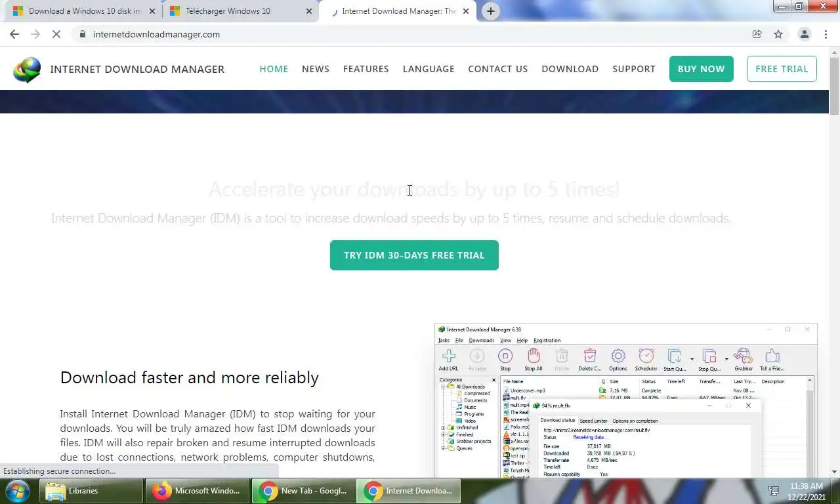Click the browser forward arrow
This screenshot has width=840, height=504.
click(35, 34)
